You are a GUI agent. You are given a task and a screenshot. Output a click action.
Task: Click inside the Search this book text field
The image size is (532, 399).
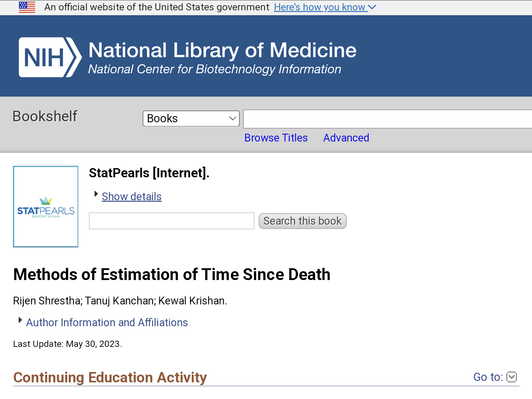[x=171, y=221]
